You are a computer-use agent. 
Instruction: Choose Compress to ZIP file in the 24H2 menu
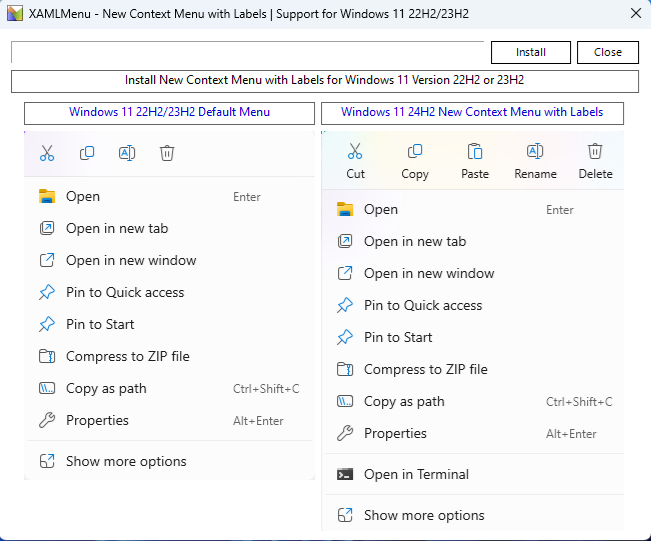pyautogui.click(x=474, y=369)
